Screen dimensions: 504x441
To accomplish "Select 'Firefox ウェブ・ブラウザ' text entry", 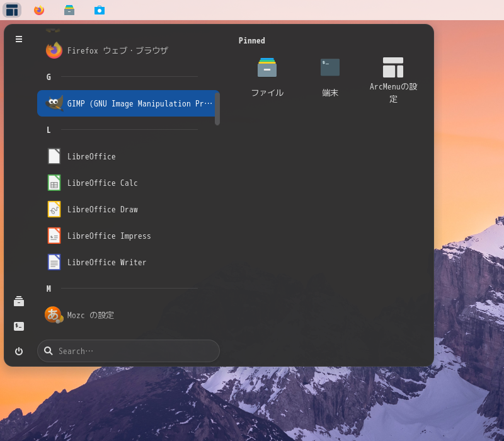I will (118, 50).
